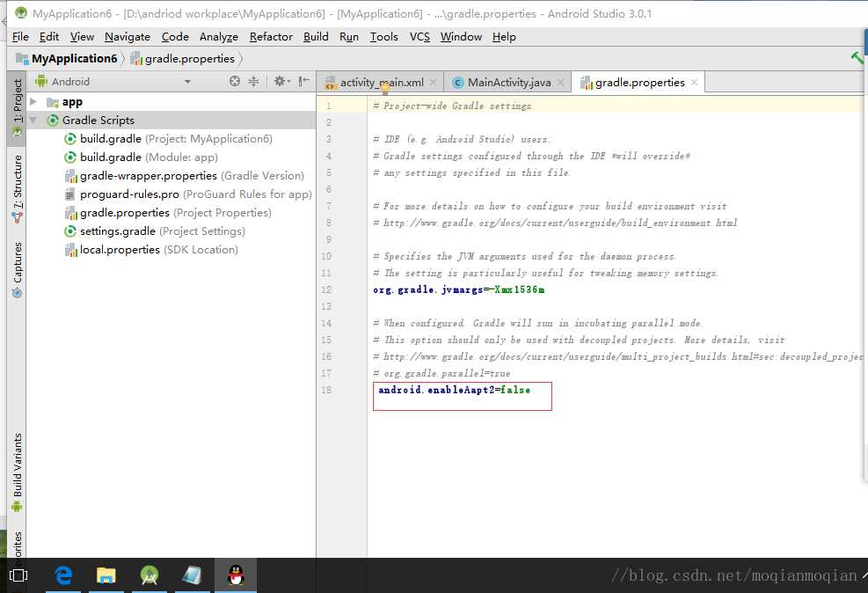Open the Build menu
The height and width of the screenshot is (593, 868).
coord(316,37)
